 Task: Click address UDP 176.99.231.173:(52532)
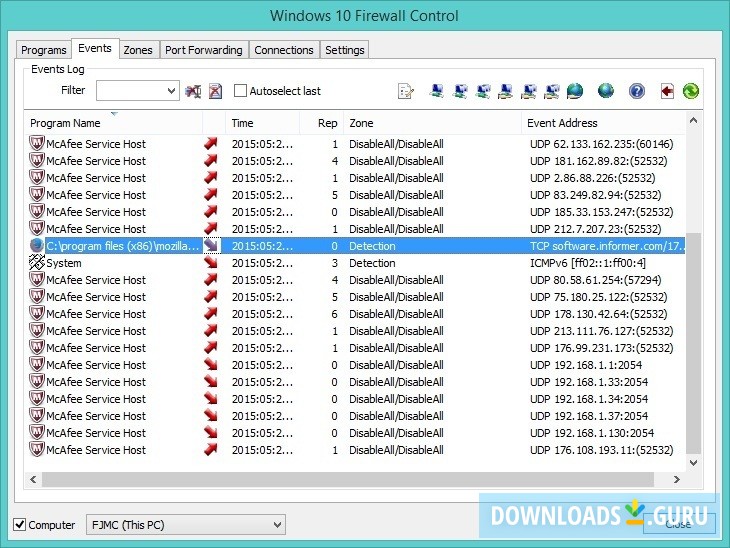[x=602, y=348]
